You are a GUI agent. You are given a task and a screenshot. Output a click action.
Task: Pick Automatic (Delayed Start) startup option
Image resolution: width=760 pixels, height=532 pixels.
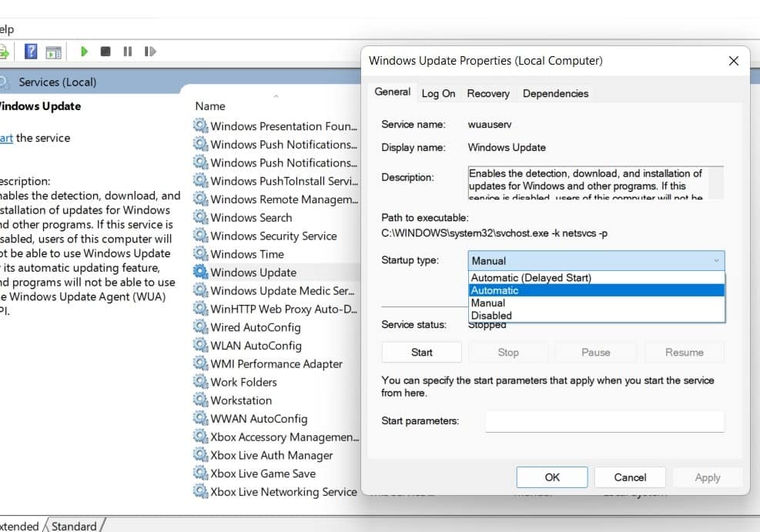click(x=531, y=278)
